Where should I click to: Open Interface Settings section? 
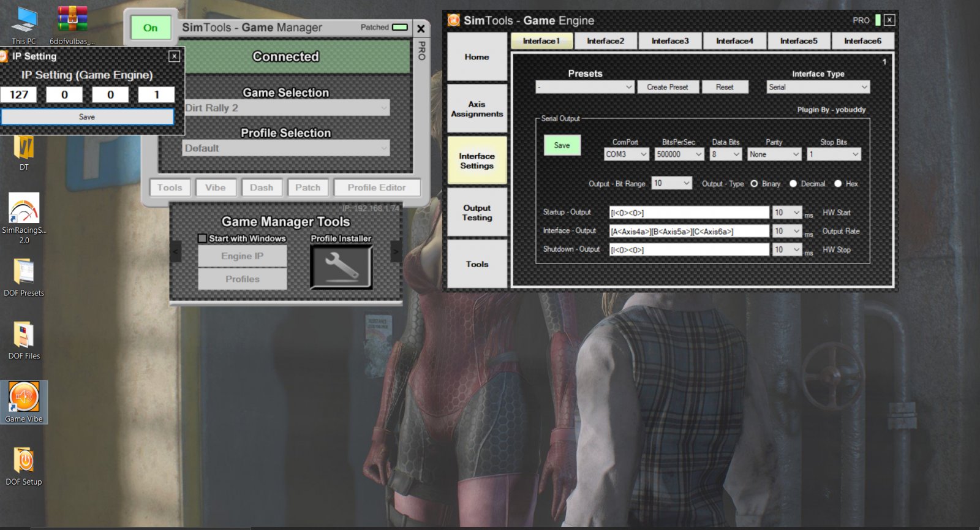(x=477, y=161)
